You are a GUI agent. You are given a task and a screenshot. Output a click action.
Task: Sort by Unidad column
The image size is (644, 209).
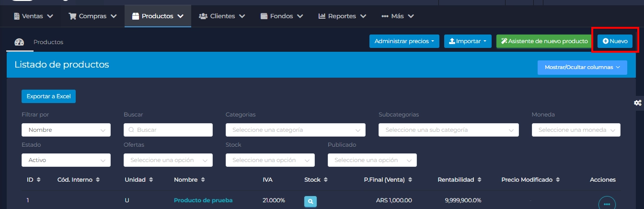[151, 180]
